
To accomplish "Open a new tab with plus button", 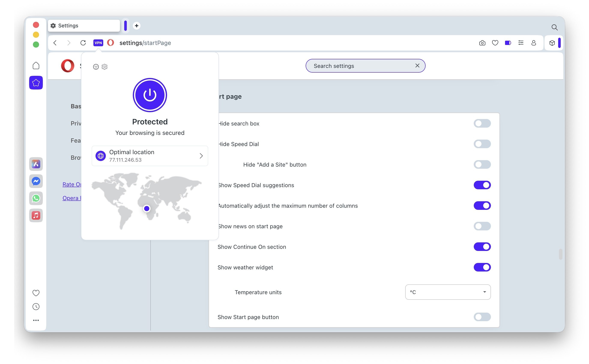I will coord(136,25).
